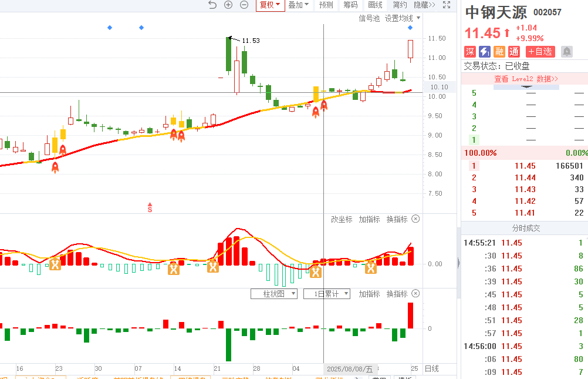
Task: Close the MACD indicator panel
Action: tap(415, 219)
